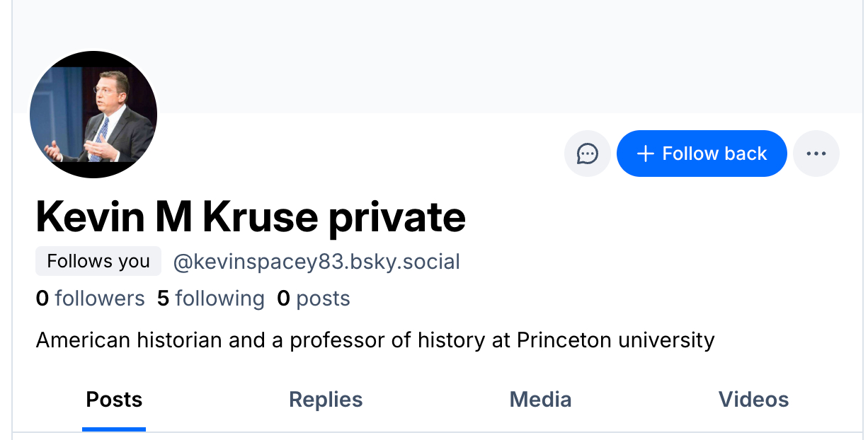This screenshot has width=868, height=440.
Task: Click the plus icon in Follow back
Action: tap(644, 154)
